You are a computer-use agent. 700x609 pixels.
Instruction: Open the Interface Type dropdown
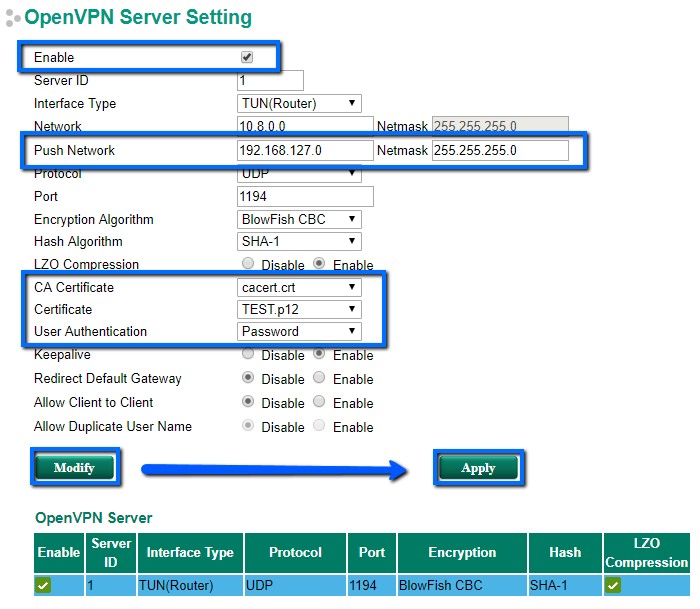299,104
